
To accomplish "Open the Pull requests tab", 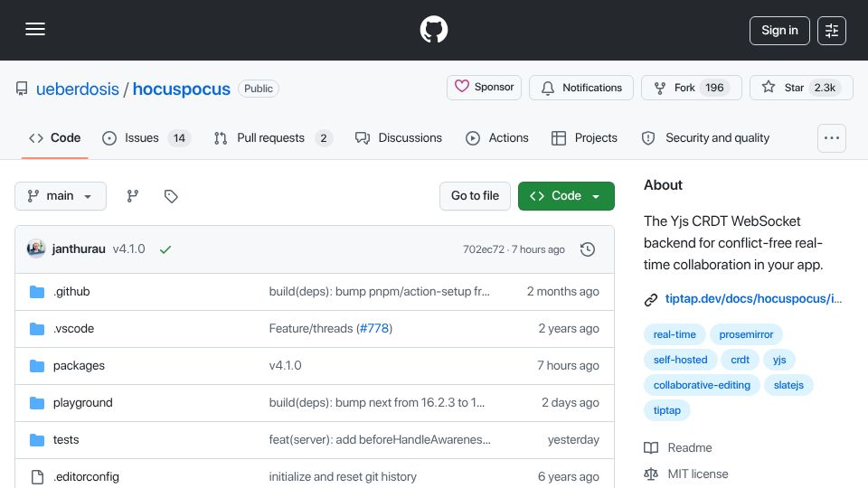I will (273, 137).
